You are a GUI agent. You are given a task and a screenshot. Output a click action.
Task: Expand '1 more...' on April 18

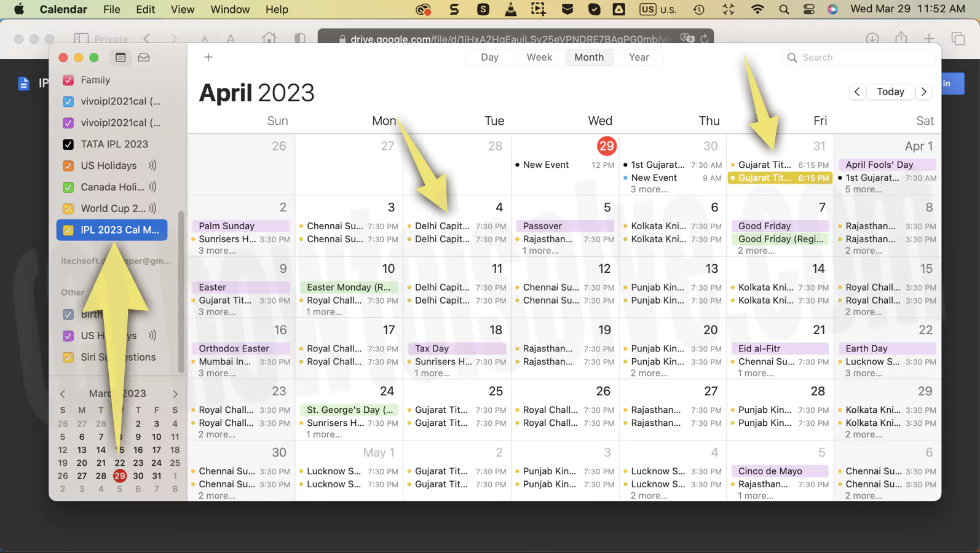pos(432,373)
